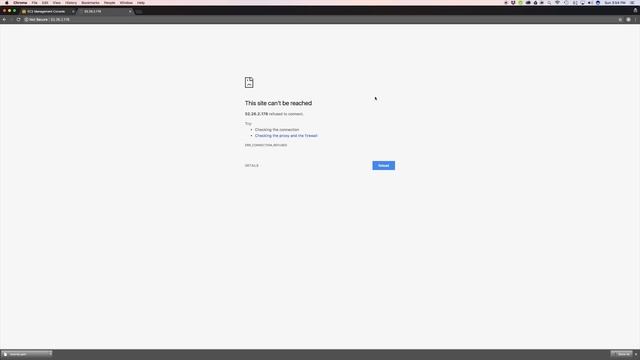The height and width of the screenshot is (360, 640).
Task: Open the View menu
Action: tap(57, 3)
